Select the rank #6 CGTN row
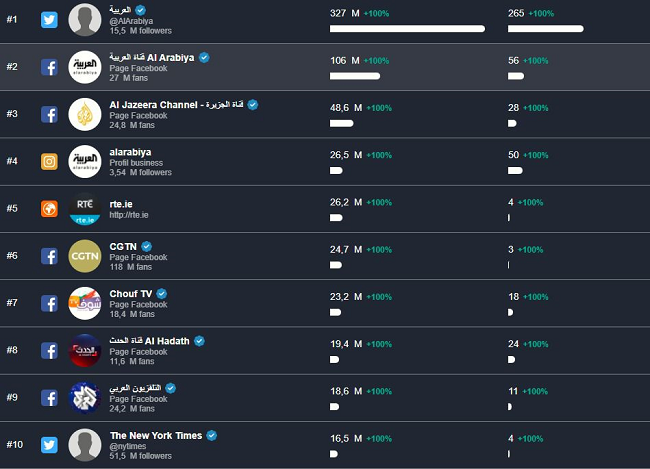Viewport: 650px width, 469px height. tap(325, 256)
